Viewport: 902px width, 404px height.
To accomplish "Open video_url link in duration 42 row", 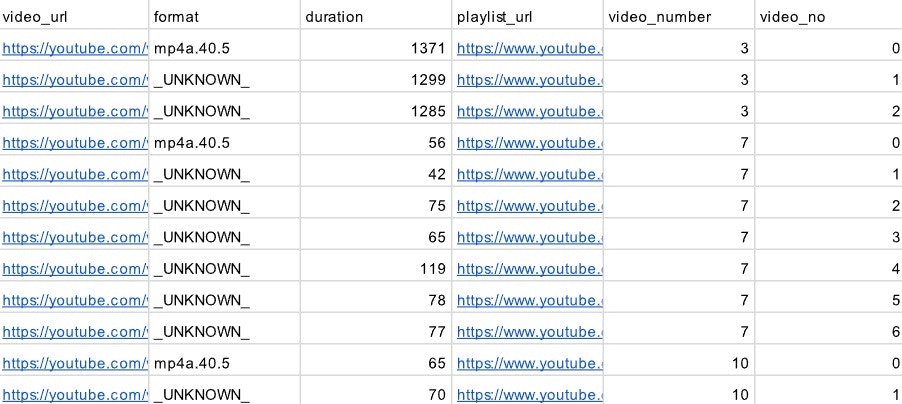I will pyautogui.click(x=75, y=174).
